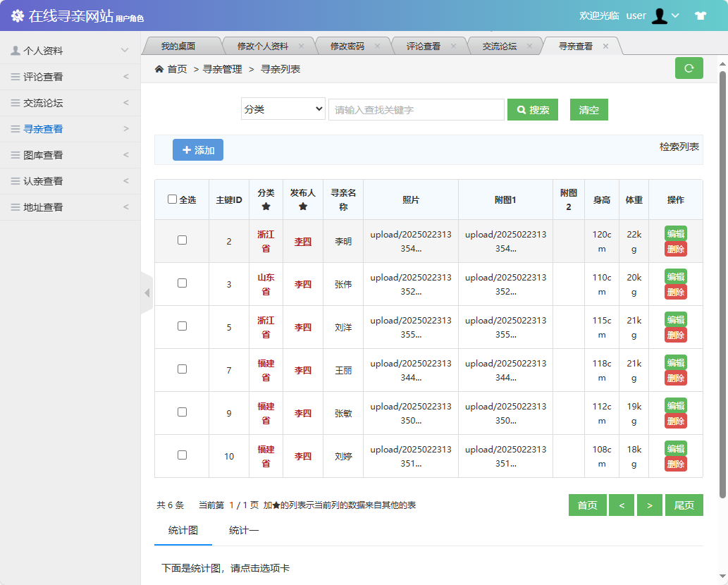Viewport: 728px width, 585px height.
Task: Check the row checkbox for 刘婷
Action: [x=181, y=456]
